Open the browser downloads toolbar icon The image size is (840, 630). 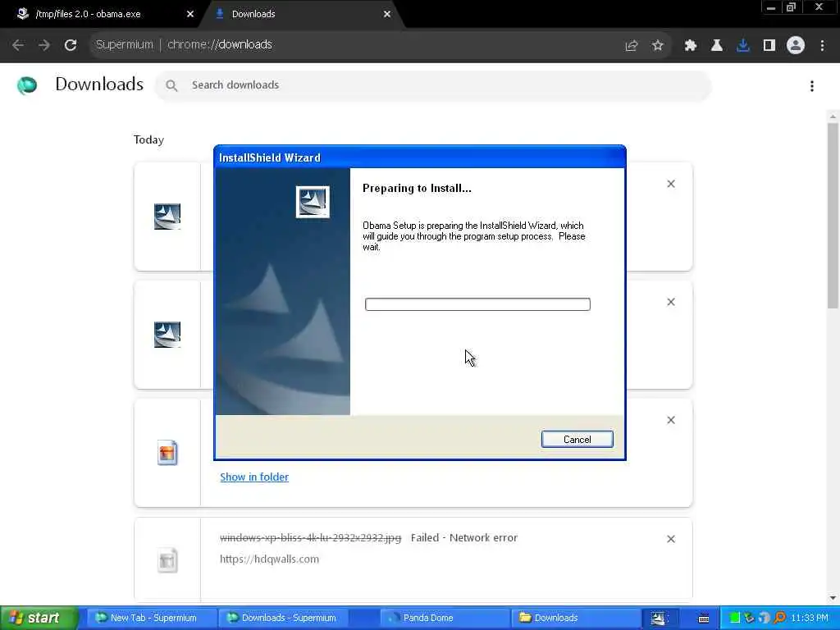742,46
